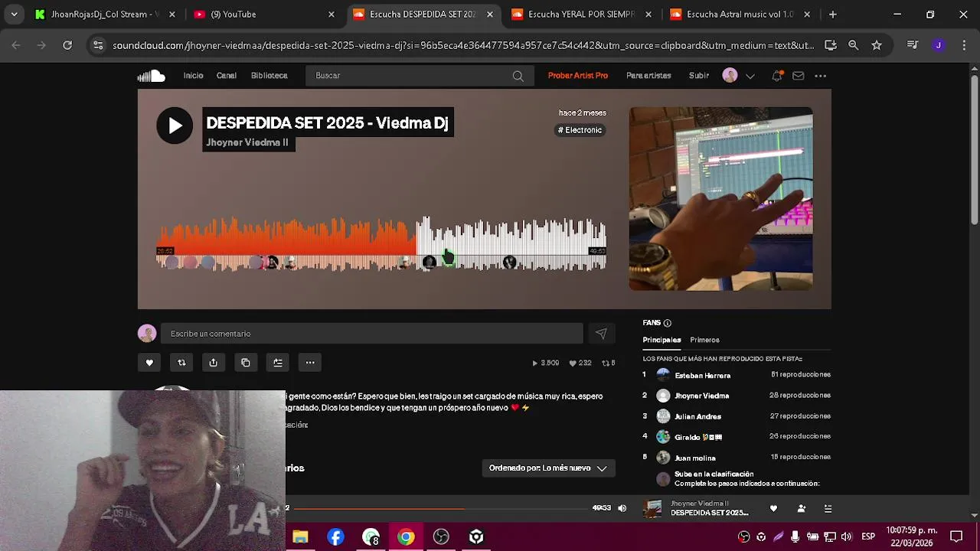This screenshot has height=551, width=980.
Task: Open fan Juan molina's profile
Action: [694, 458]
